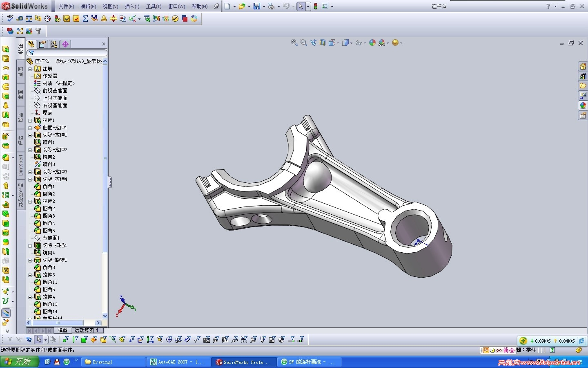Switch to the PropertyManager tab icon
Screen dimensions: 588x368
click(x=42, y=44)
